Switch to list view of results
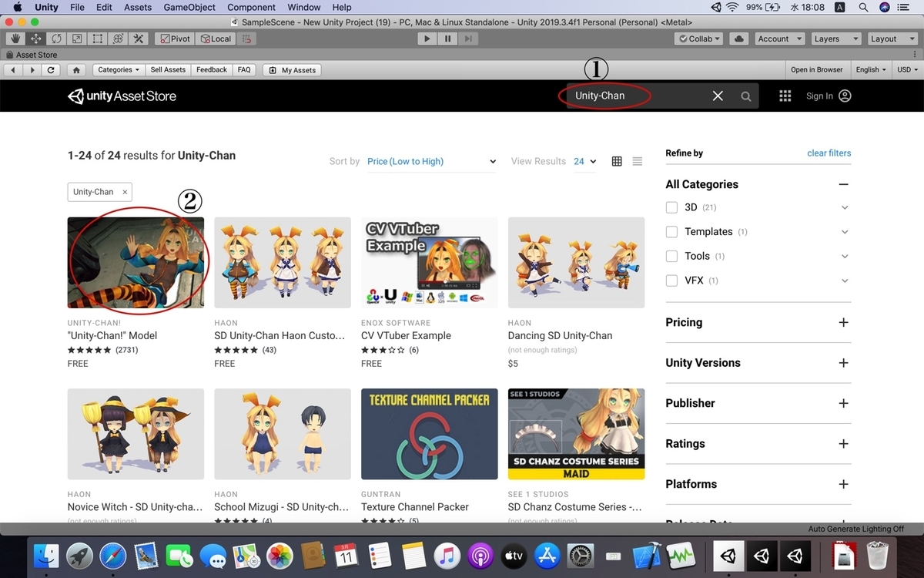This screenshot has height=578, width=924. pos(638,161)
